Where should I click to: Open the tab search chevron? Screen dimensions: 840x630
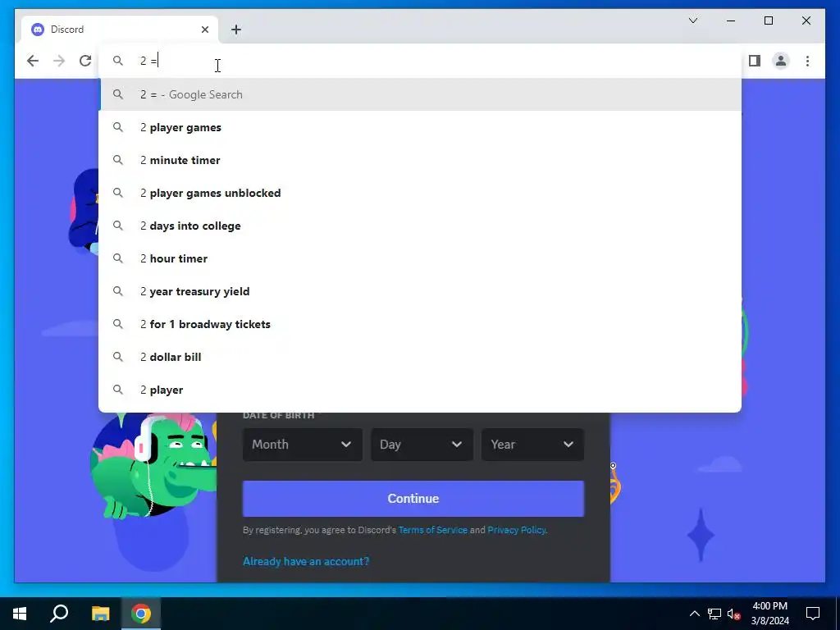692,21
